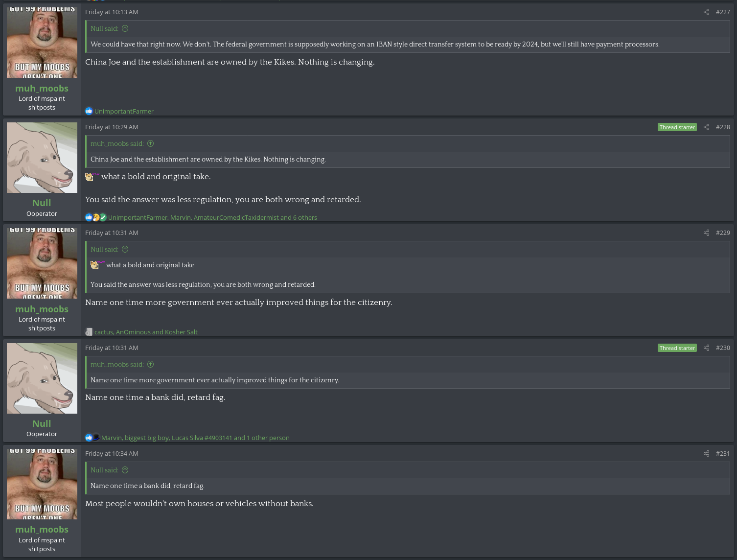Click share icon on post #229
The image size is (737, 560).
tap(706, 233)
